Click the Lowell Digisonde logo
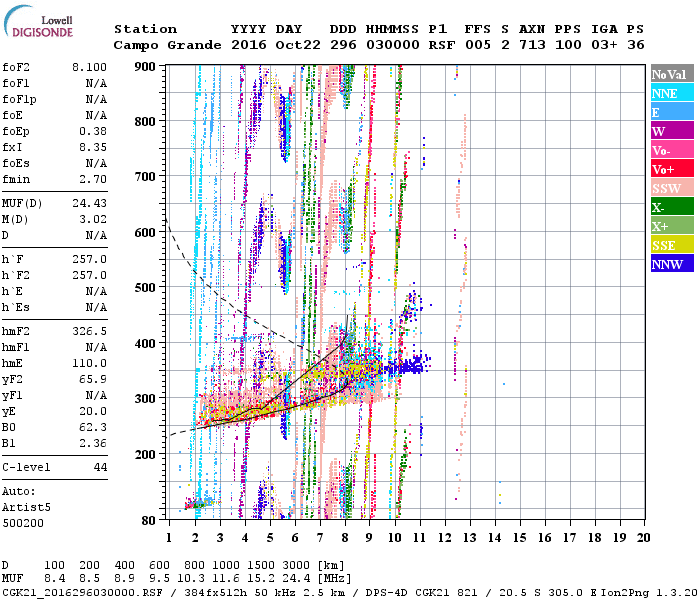The height and width of the screenshot is (600, 700). (x=38, y=22)
